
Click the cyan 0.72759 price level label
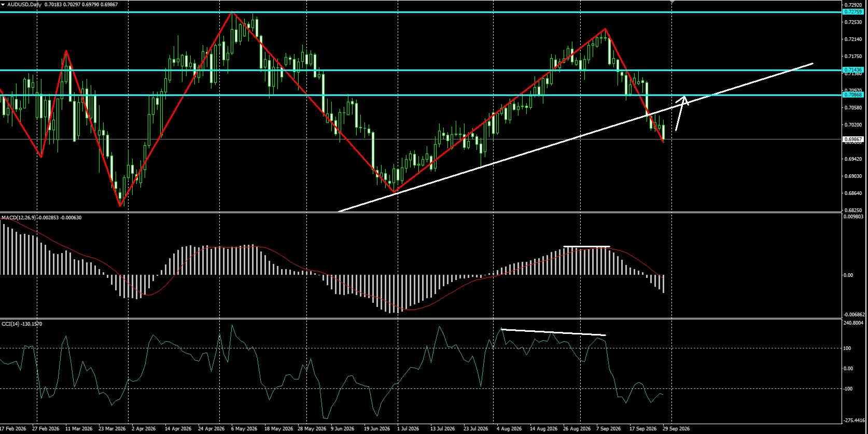[852, 11]
